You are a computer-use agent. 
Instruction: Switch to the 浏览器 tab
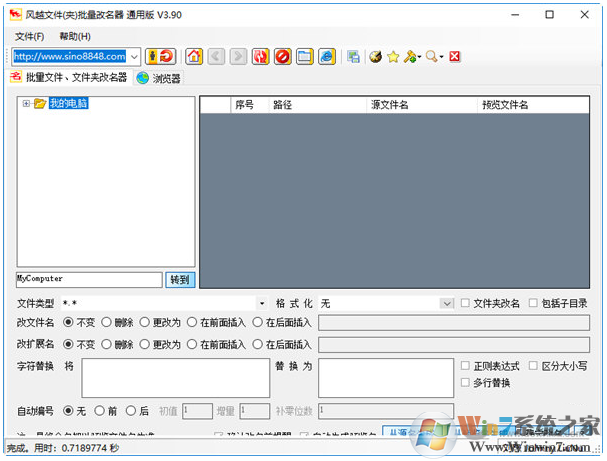point(158,78)
